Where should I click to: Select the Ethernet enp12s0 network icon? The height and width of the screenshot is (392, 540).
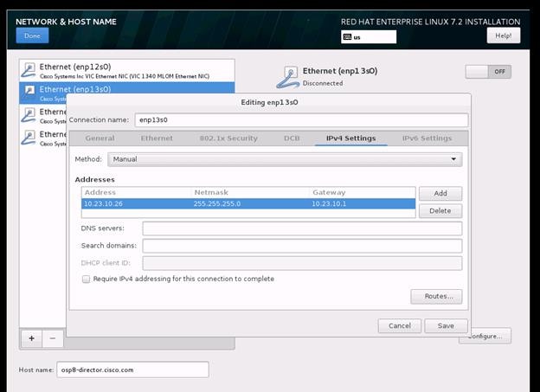click(x=29, y=70)
